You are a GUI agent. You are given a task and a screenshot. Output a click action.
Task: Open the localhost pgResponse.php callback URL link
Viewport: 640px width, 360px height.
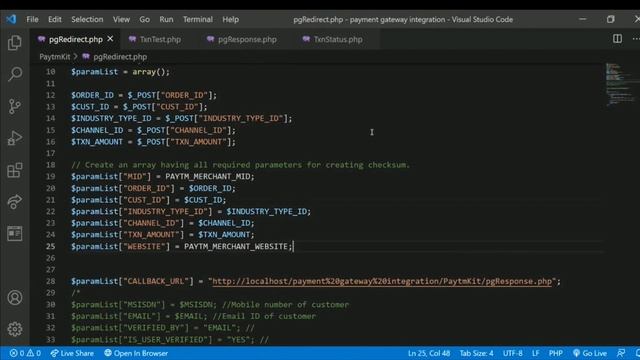382,281
